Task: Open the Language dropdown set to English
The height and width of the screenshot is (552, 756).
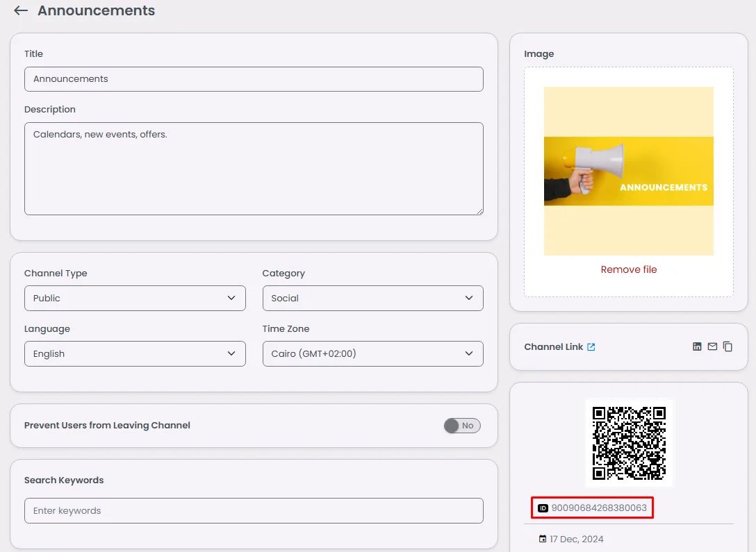Action: click(x=135, y=353)
